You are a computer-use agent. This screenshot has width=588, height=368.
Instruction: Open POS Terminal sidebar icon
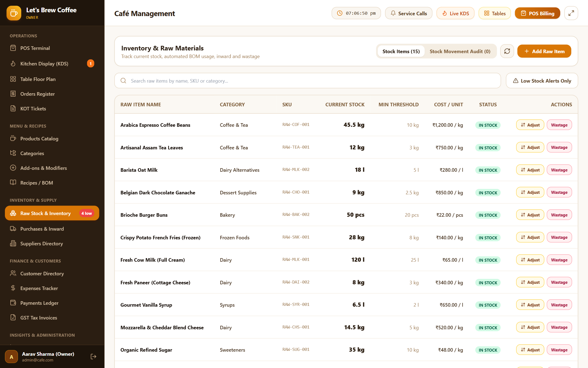coord(13,48)
